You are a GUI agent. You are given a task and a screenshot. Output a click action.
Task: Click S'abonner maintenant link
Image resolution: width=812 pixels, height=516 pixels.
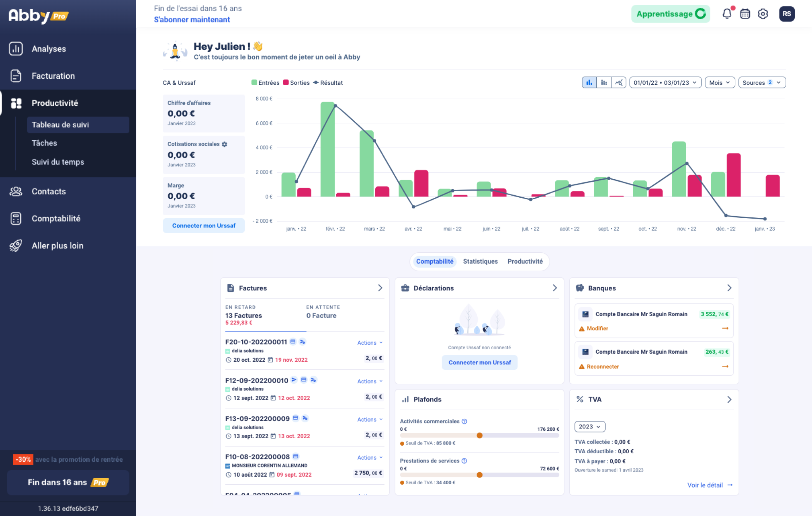point(192,20)
